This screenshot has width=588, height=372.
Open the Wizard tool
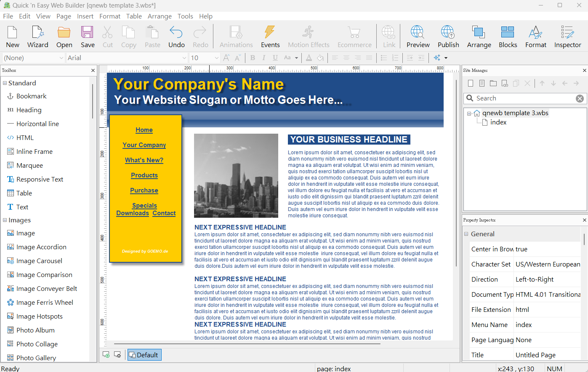[x=37, y=37]
